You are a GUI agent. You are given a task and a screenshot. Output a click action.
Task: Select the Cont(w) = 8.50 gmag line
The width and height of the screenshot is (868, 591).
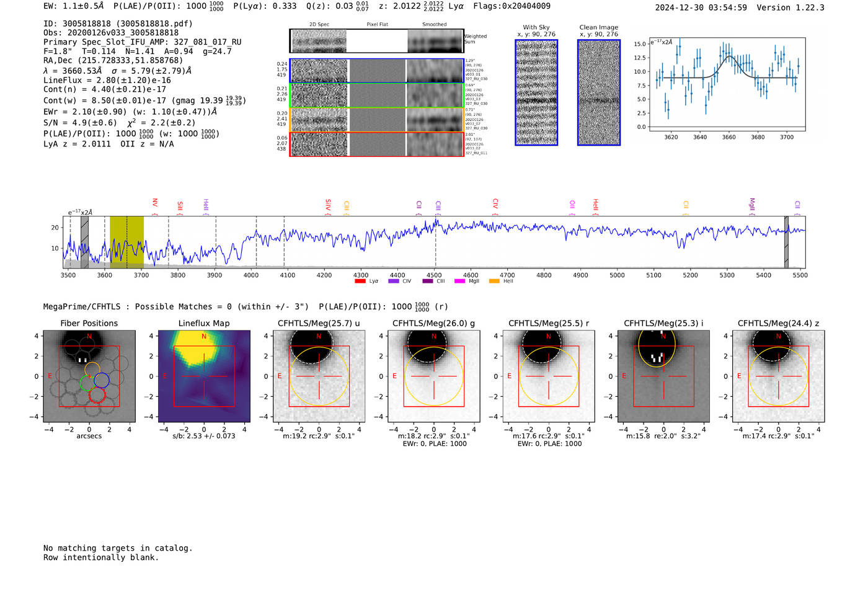[144, 100]
